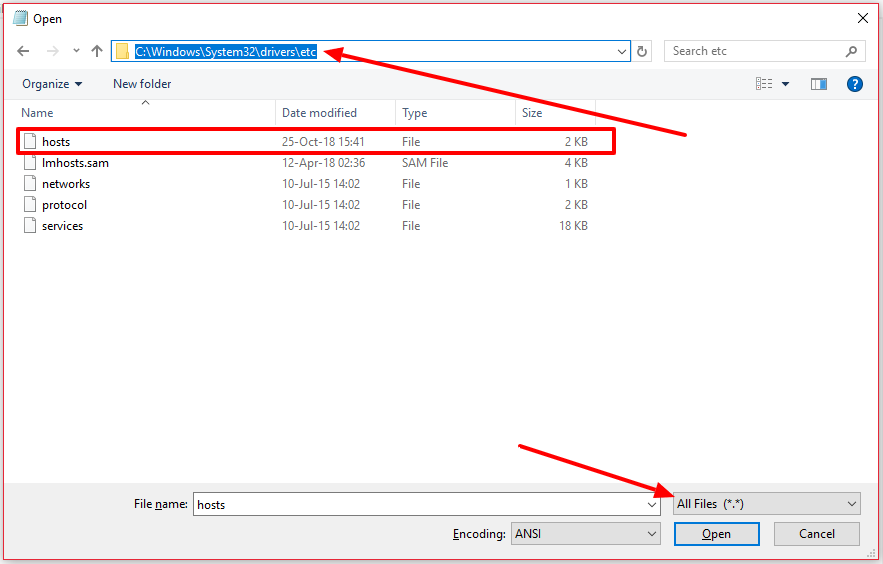Viewport: 883px width, 564px height.
Task: Click the File name input field
Action: pos(420,505)
